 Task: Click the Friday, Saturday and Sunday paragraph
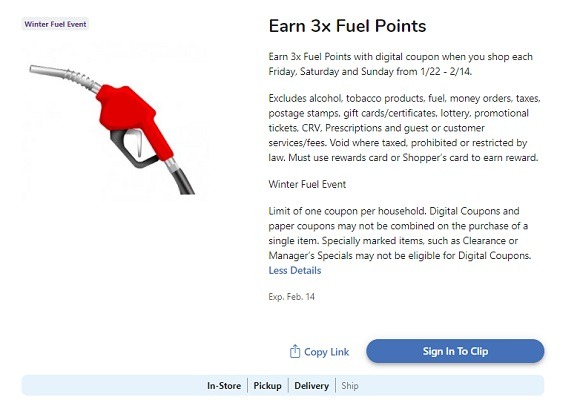click(x=401, y=64)
